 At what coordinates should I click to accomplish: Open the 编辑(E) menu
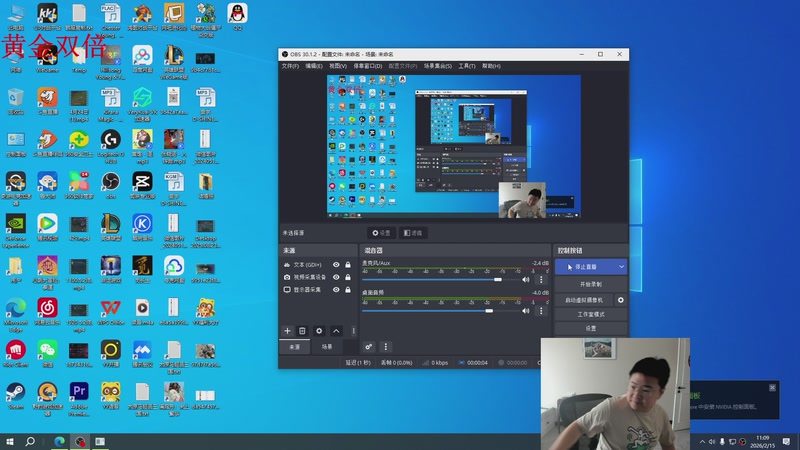pyautogui.click(x=314, y=66)
